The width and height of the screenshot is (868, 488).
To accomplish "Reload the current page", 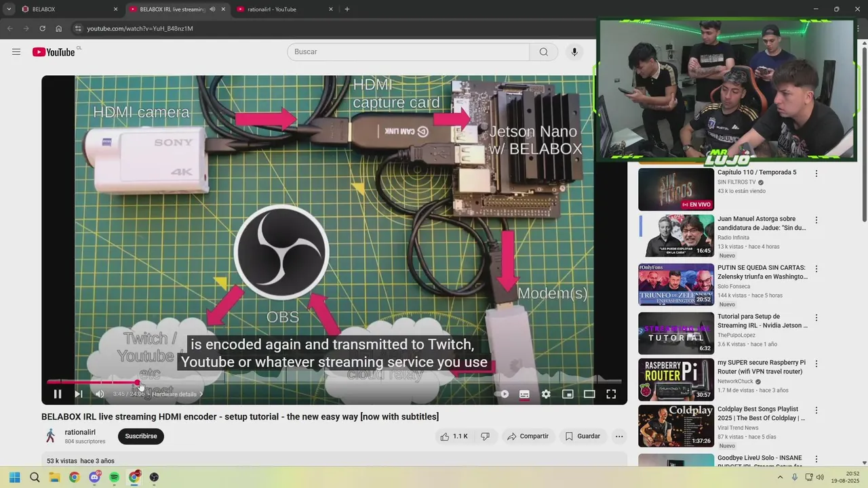I will click(42, 28).
